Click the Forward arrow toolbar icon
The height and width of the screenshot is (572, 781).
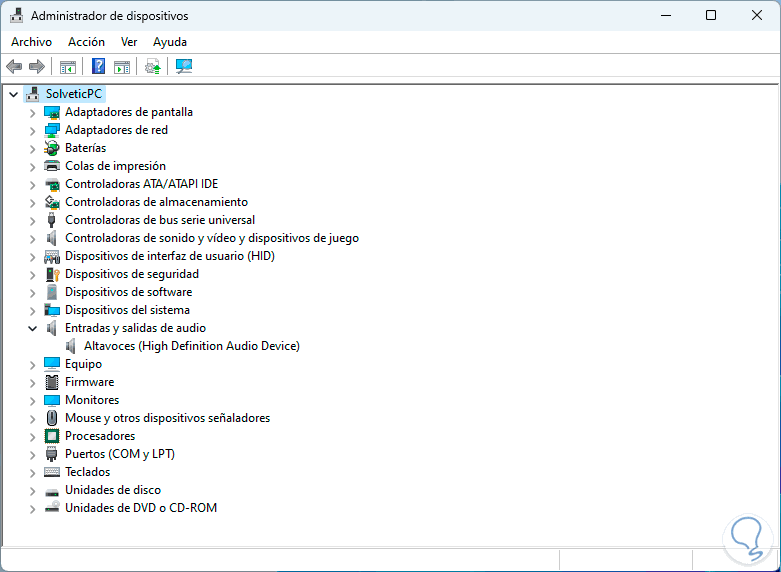(x=37, y=66)
